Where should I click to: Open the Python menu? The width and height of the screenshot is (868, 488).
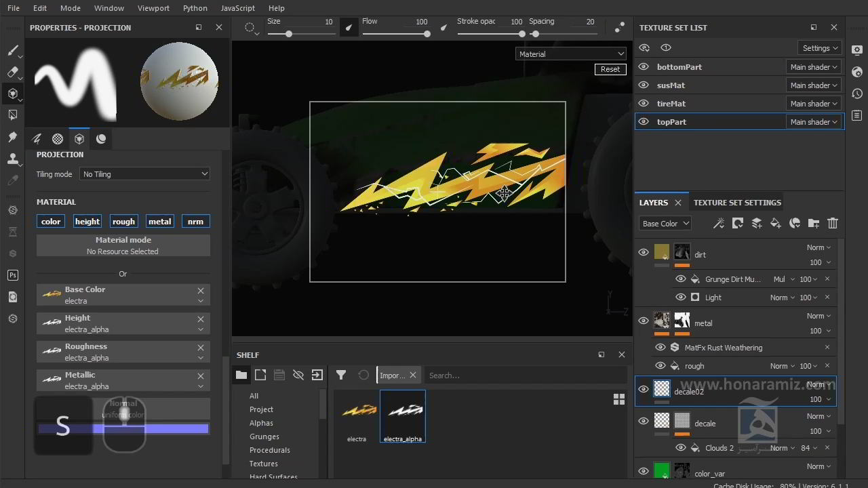point(195,8)
